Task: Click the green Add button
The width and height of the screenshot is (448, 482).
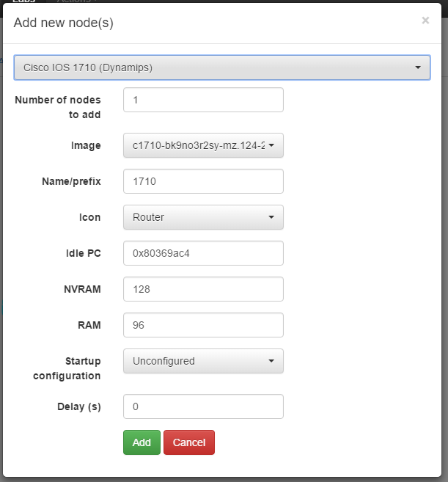Action: pyautogui.click(x=142, y=442)
